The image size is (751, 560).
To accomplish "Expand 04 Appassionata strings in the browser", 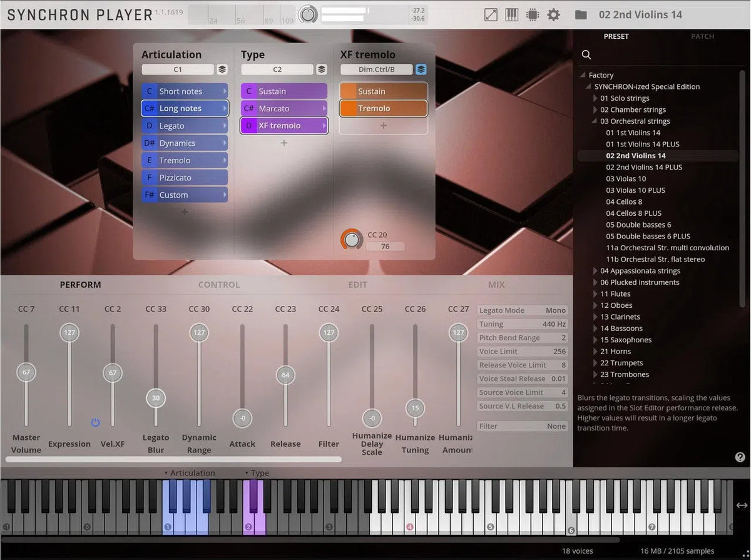I will [595, 270].
